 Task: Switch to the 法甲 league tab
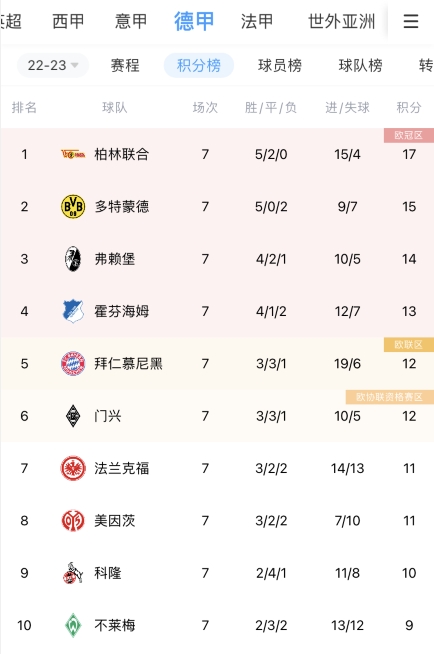[257, 21]
